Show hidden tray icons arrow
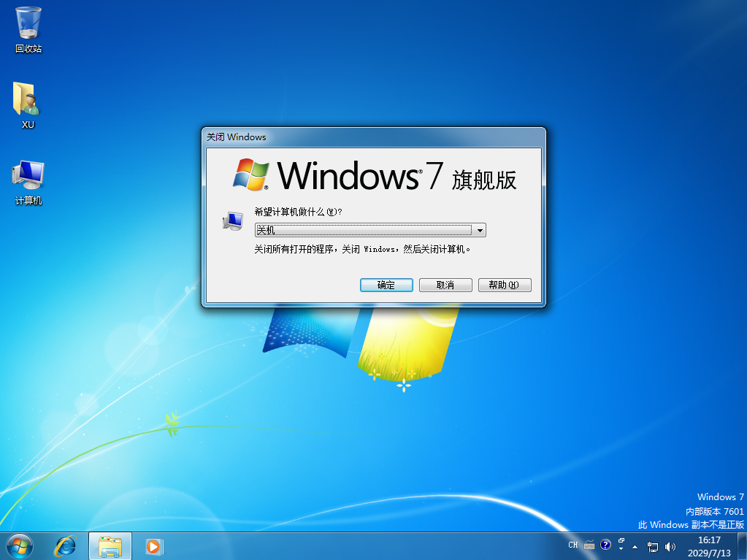 point(635,546)
